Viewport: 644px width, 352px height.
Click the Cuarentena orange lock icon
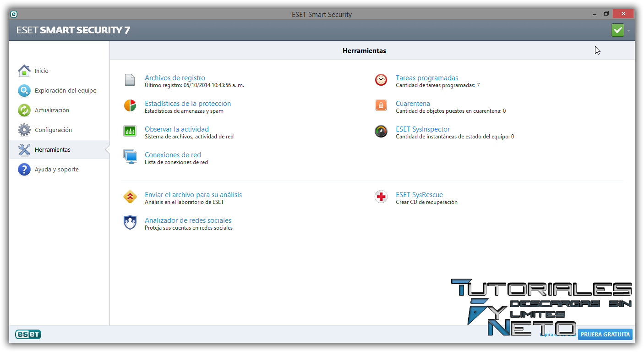[x=381, y=105]
